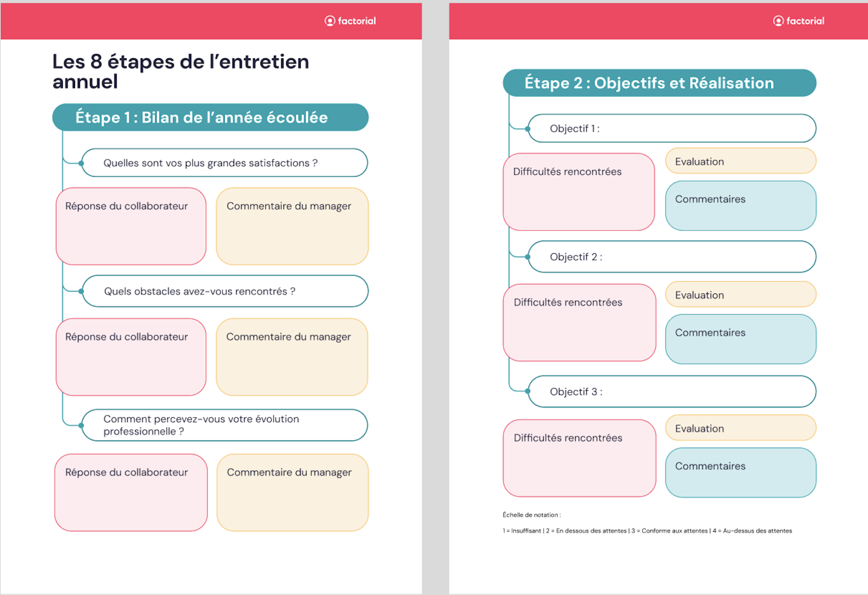
Task: Select the Evaluation box for Objectif 3
Action: (741, 428)
